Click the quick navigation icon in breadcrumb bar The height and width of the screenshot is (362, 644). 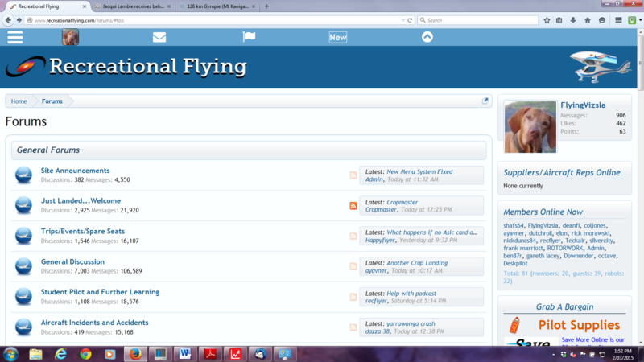(485, 101)
